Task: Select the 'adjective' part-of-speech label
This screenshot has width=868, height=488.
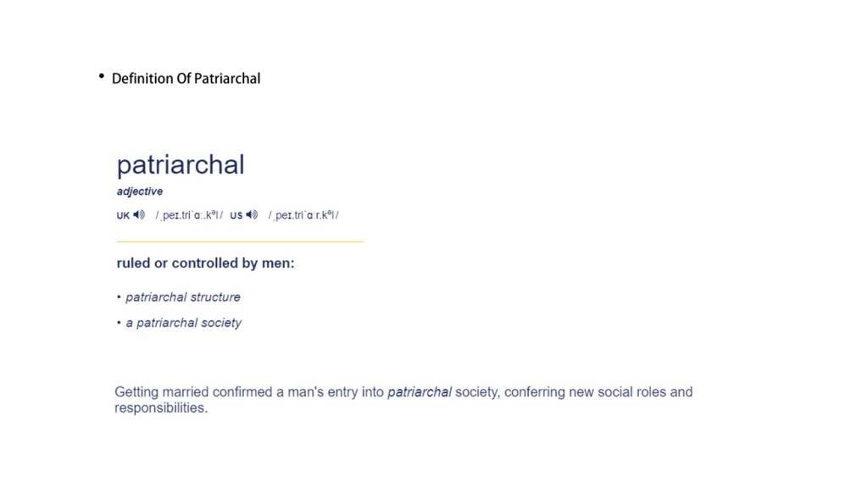Action: (x=140, y=191)
